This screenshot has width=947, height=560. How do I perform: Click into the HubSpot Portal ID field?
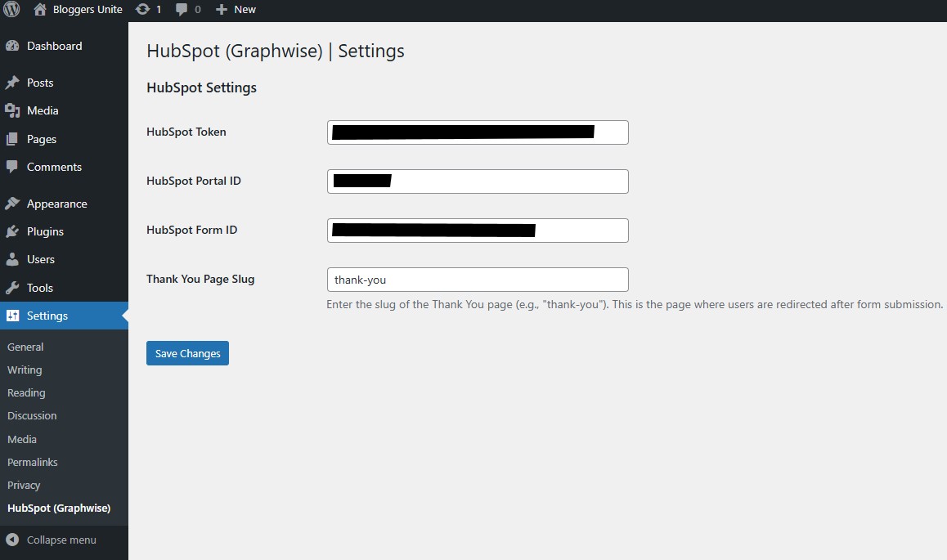478,181
